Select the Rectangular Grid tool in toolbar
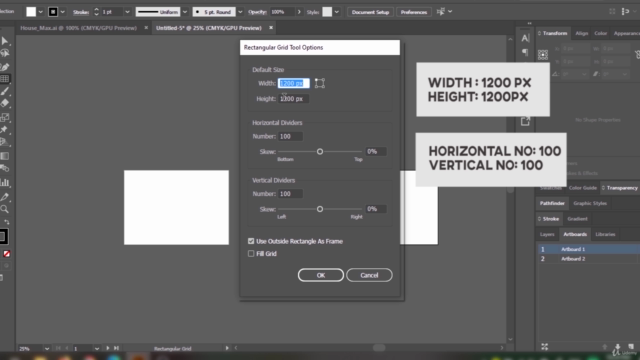The width and height of the screenshot is (640, 360). click(5, 79)
